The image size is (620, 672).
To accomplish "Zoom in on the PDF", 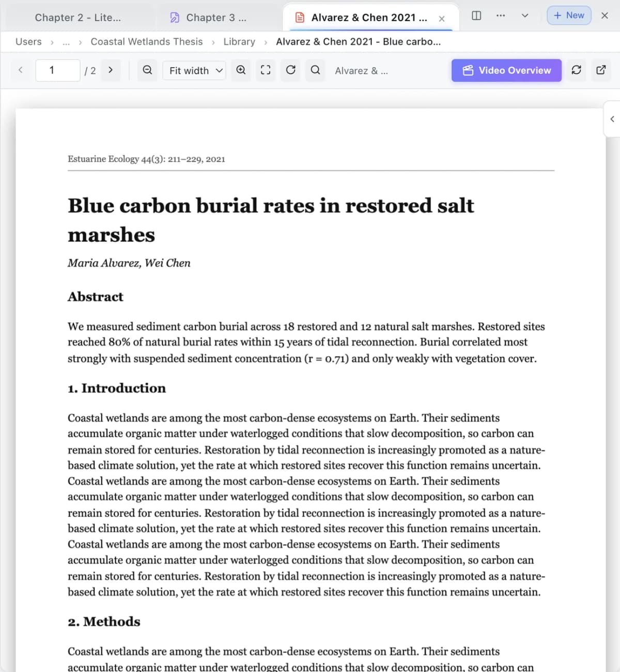I will tap(241, 70).
